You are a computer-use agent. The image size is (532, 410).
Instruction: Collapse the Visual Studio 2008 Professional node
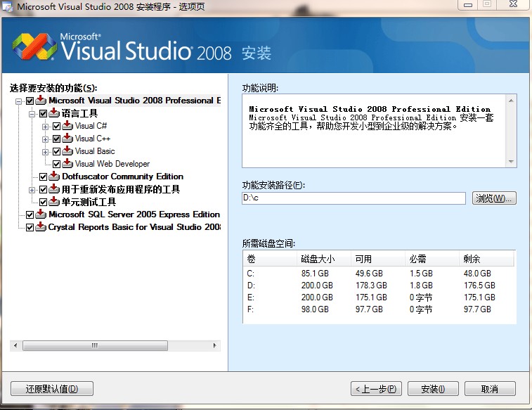click(x=19, y=101)
